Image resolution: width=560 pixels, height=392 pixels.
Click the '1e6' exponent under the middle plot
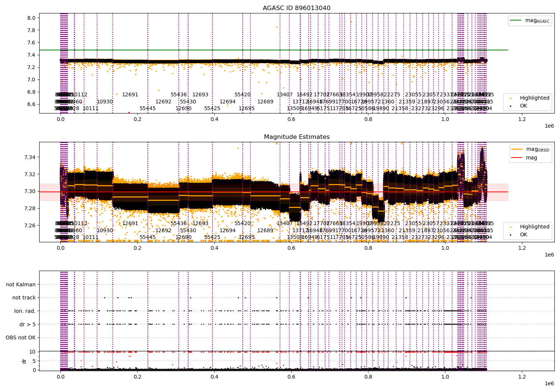pos(549,255)
